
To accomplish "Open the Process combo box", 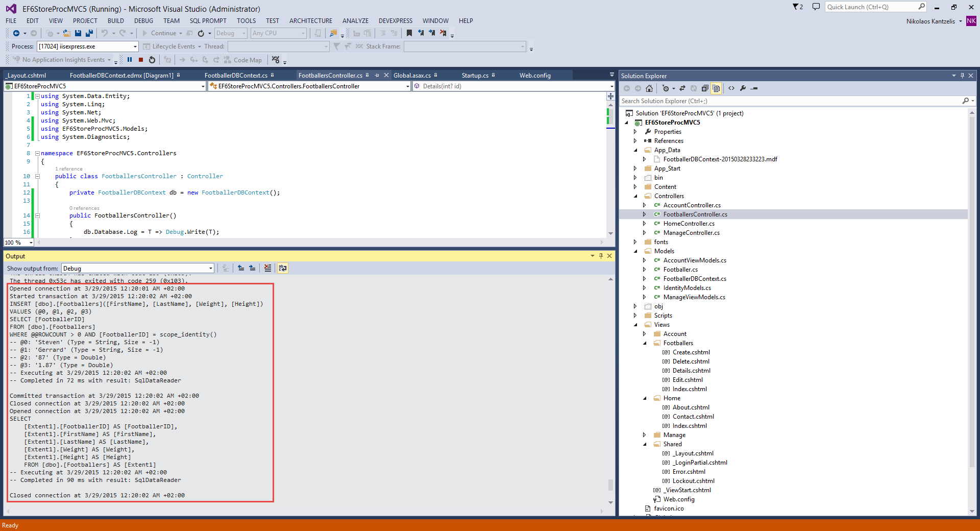I will click(x=88, y=46).
